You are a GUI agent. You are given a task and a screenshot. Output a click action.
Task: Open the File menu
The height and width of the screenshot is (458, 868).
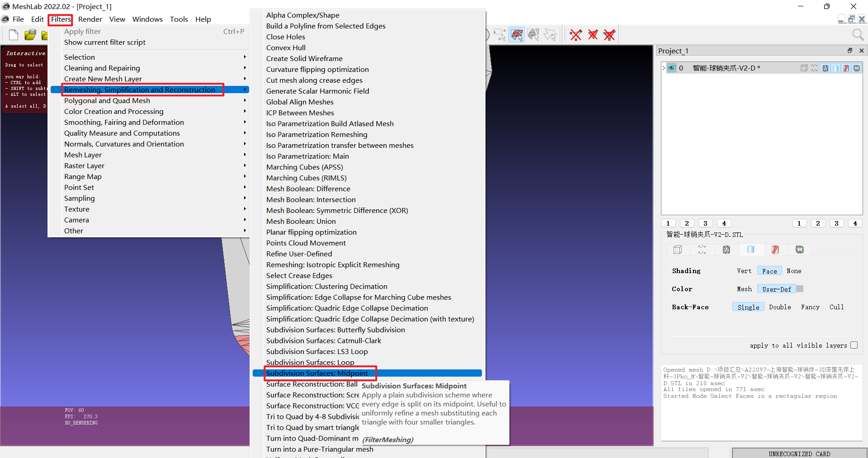(18, 19)
